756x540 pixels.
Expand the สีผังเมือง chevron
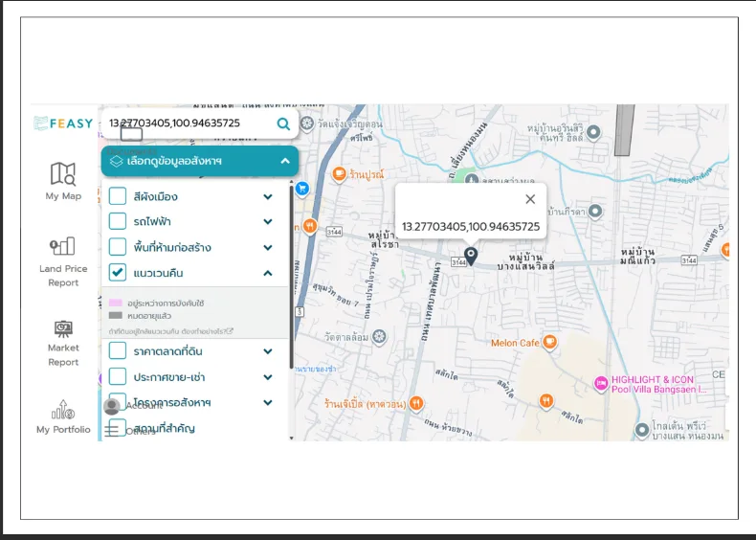(268, 197)
